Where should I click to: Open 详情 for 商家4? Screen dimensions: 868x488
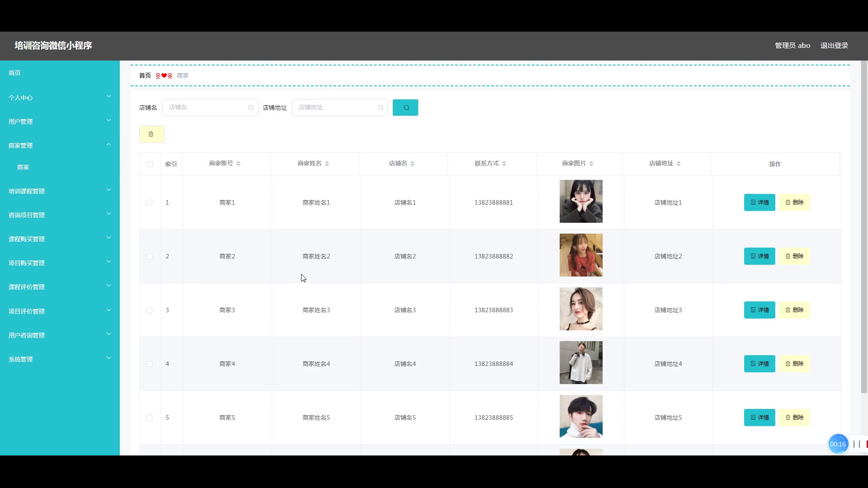(x=759, y=364)
